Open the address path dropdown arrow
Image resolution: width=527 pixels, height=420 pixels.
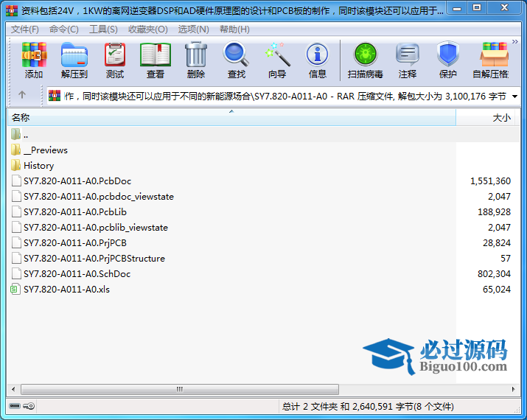(514, 97)
